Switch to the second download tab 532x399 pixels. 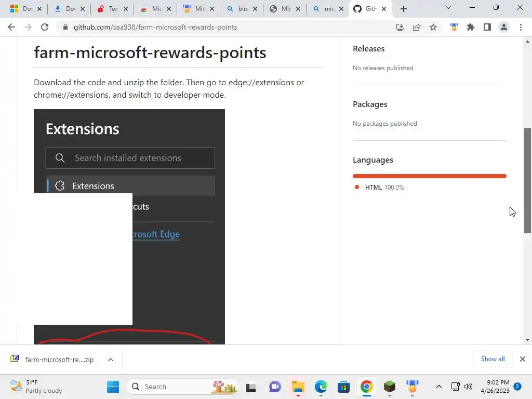click(69, 9)
